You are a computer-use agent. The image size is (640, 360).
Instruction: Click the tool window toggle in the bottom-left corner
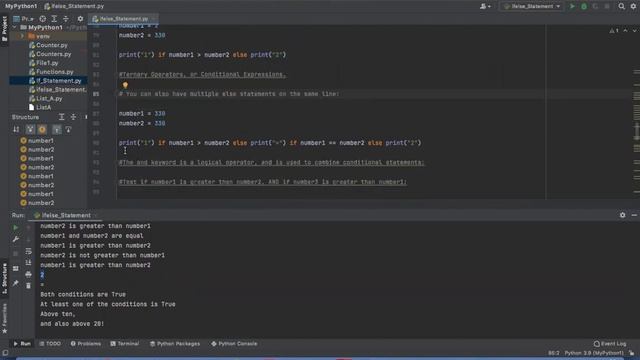(5, 353)
